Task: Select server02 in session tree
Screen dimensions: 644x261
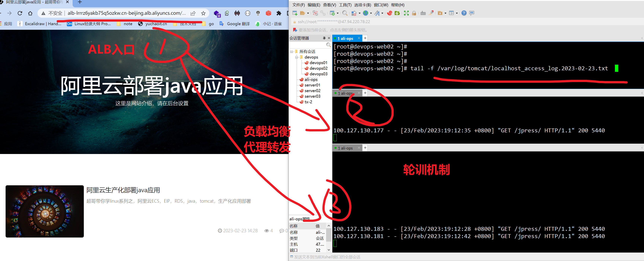Action: click(312, 91)
